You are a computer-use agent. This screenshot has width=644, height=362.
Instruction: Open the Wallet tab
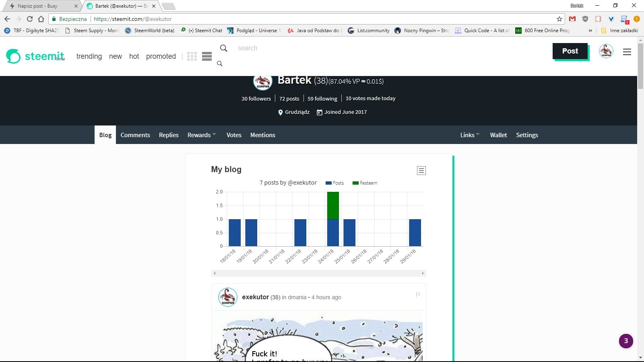coord(498,135)
